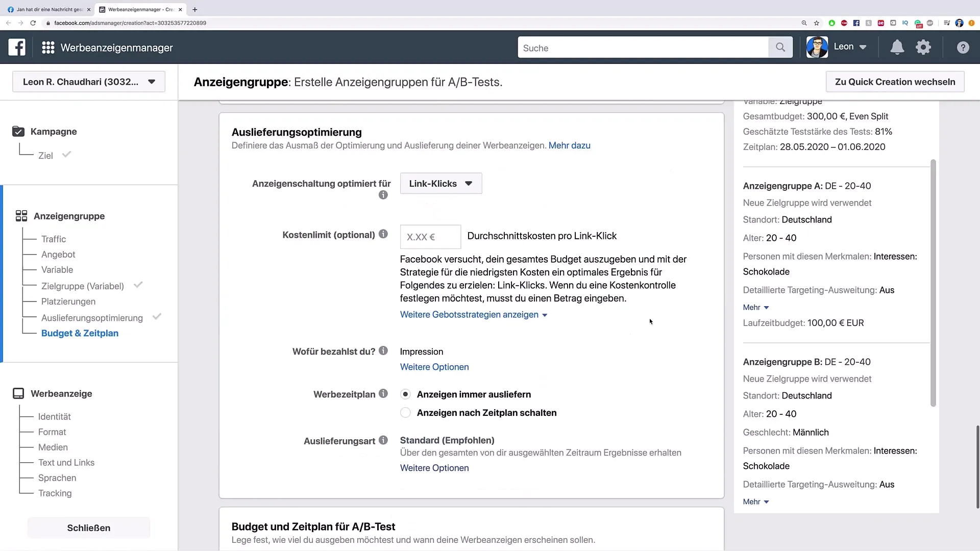Click the Facebook logo icon
Image resolution: width=980 pixels, height=551 pixels.
coord(17,47)
